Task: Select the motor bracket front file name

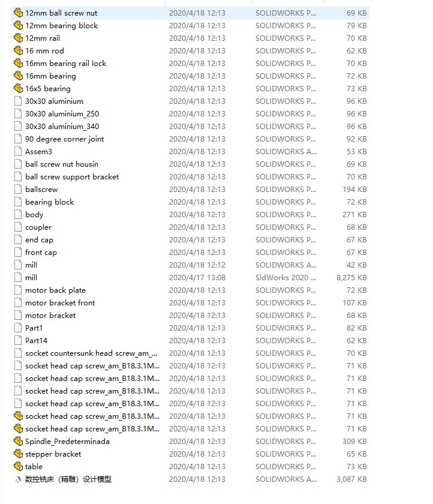Action: coord(60,303)
